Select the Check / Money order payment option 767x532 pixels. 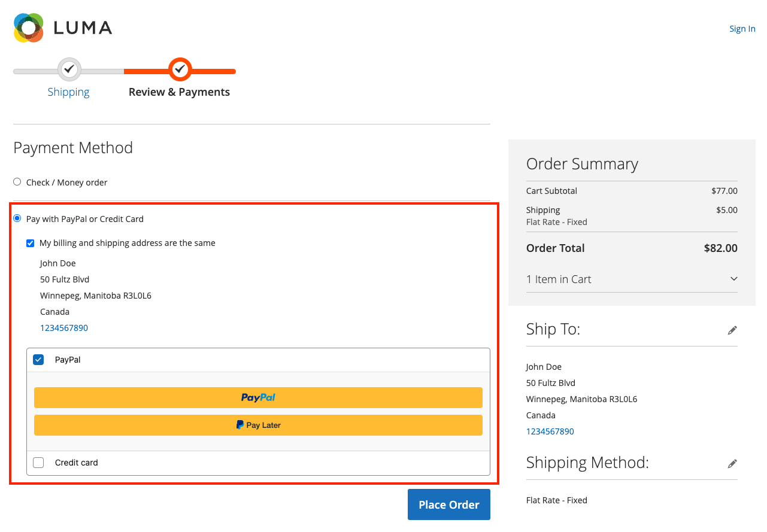(17, 181)
